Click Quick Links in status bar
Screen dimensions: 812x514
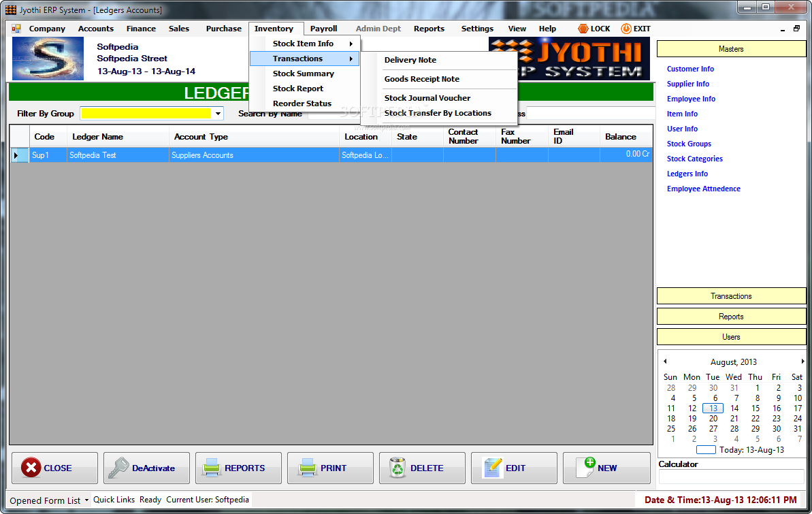(114, 500)
